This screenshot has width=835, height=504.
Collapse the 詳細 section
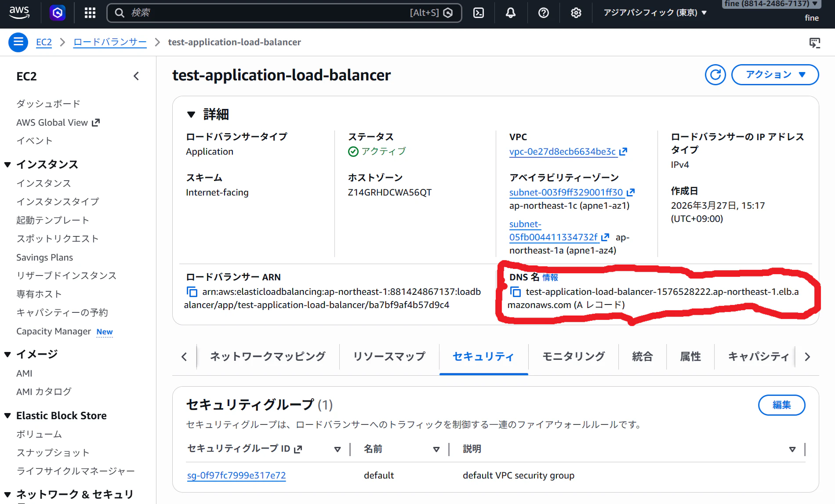[191, 115]
